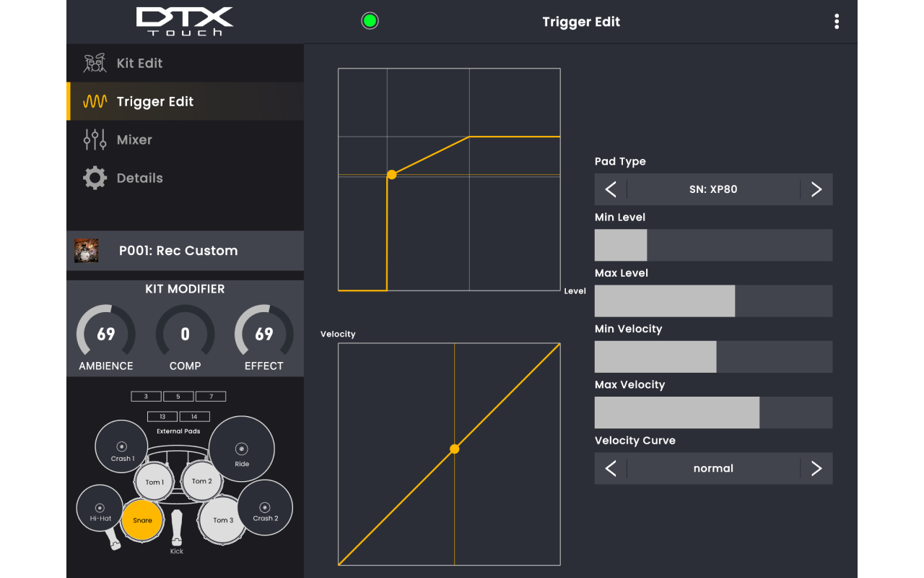Select the Ride cymbal pad
This screenshot has height=578, width=924.
point(242,449)
